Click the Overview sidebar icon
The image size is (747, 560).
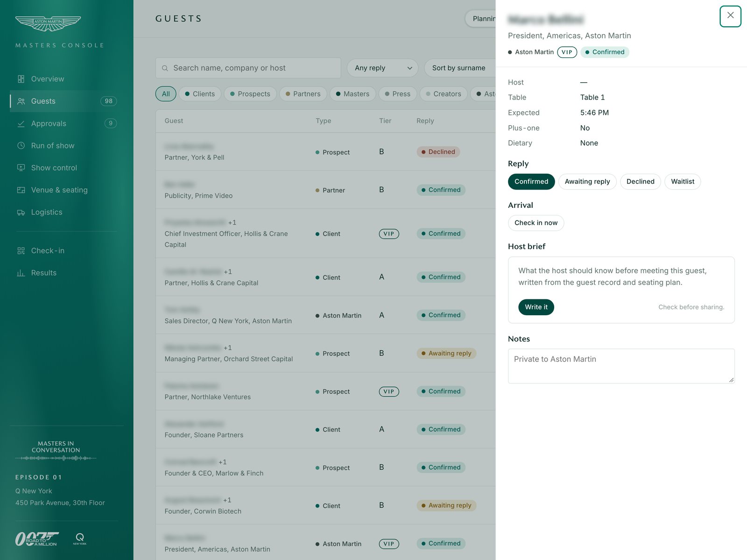[x=21, y=79]
